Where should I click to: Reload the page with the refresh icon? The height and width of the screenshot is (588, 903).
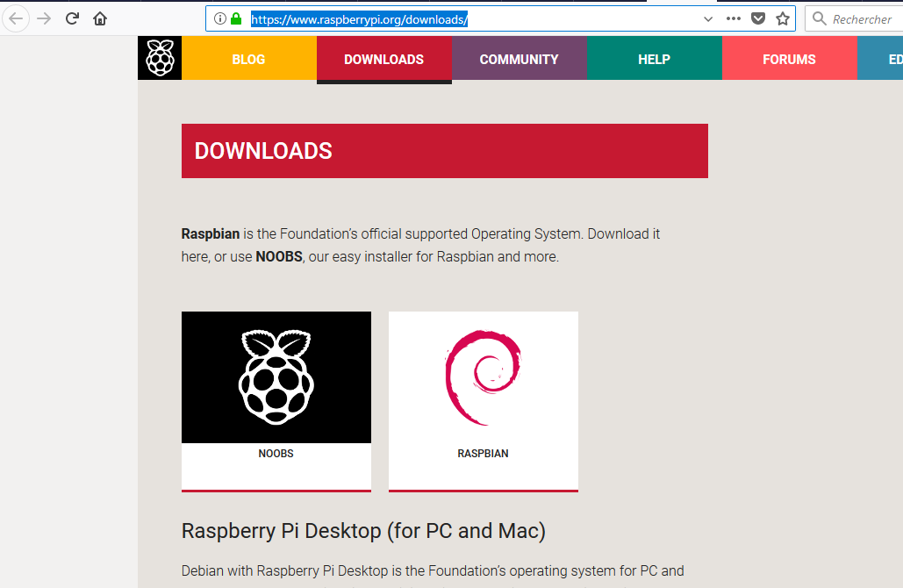click(x=72, y=18)
